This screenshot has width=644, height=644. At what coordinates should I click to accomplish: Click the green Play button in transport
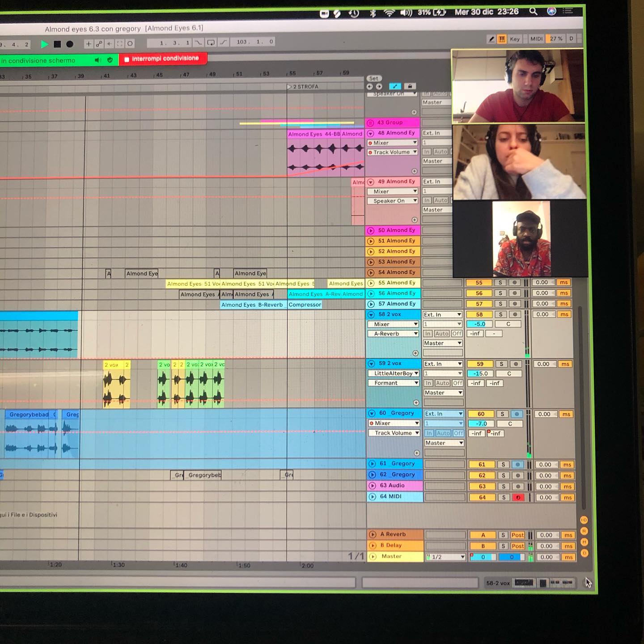pos(44,44)
